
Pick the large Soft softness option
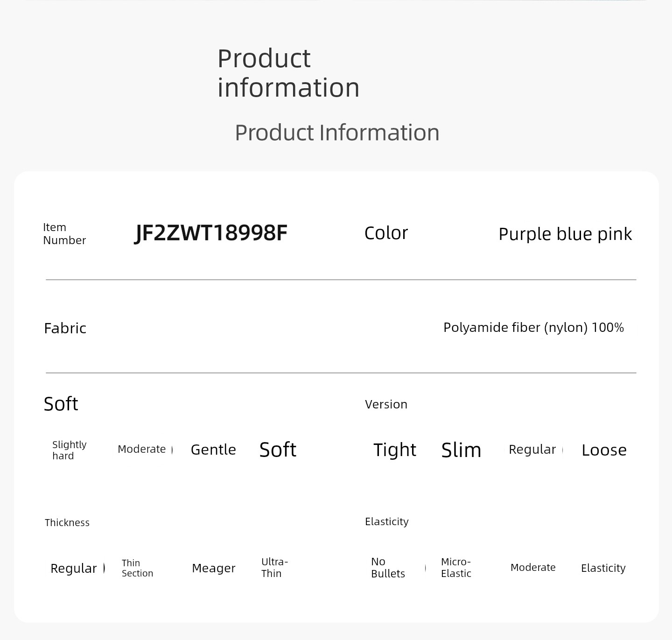pos(278,450)
